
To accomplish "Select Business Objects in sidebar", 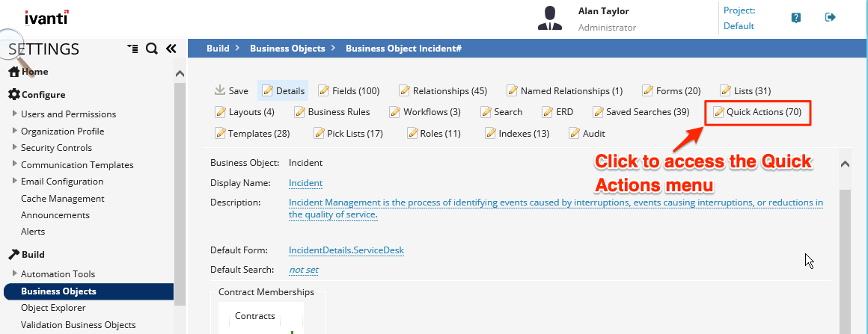I will click(88, 291).
